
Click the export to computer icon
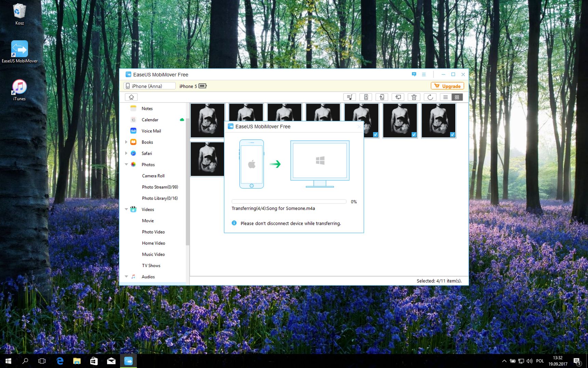(x=398, y=97)
